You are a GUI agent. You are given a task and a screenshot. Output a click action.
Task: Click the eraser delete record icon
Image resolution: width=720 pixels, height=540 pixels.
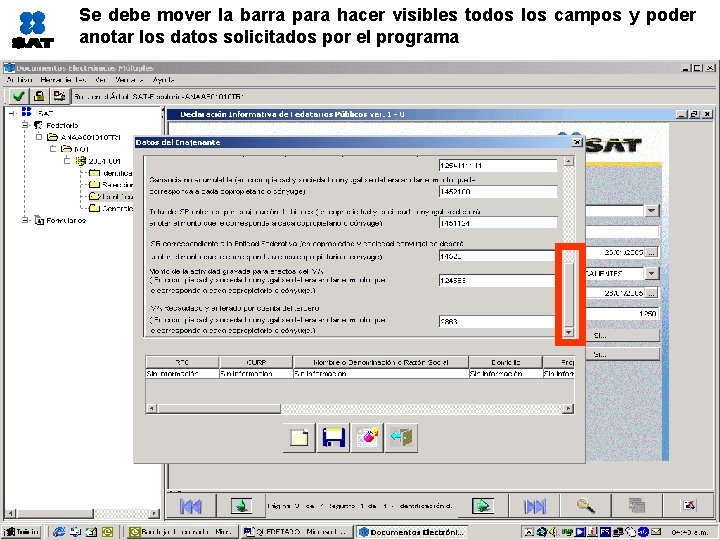pos(367,438)
